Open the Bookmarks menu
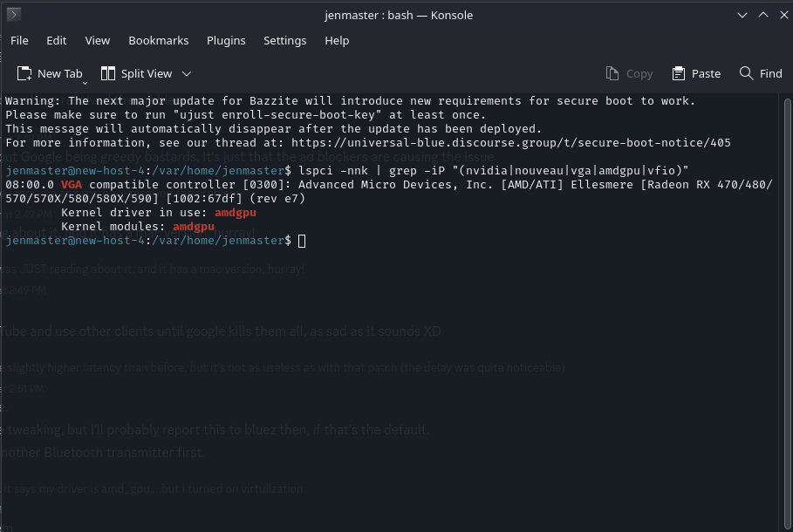 158,40
